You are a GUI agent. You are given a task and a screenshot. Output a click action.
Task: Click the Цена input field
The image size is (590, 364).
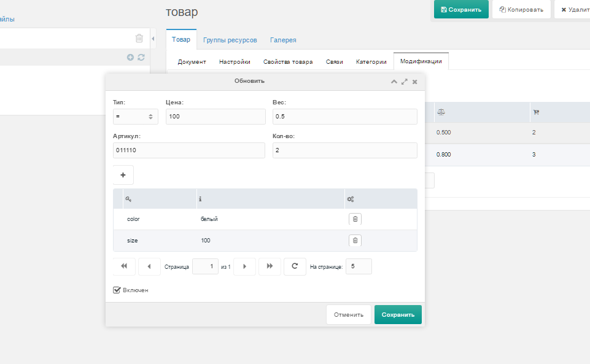click(x=215, y=117)
